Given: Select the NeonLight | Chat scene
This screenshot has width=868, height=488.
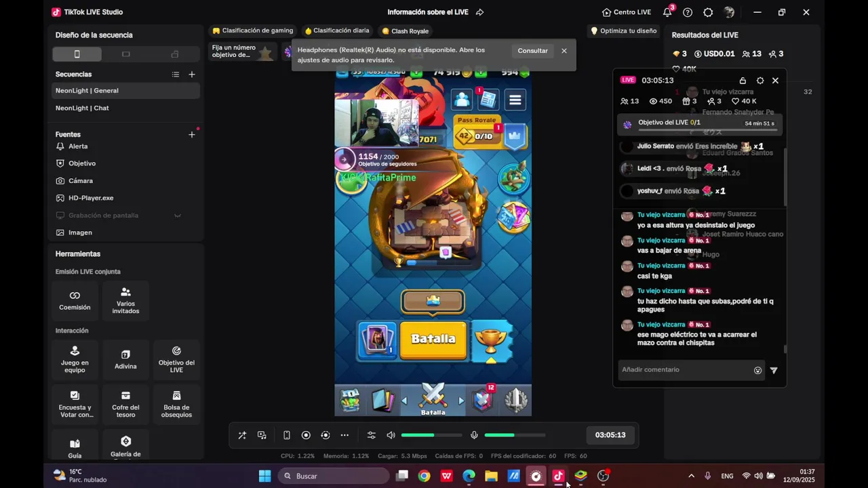Looking at the screenshot, I should coord(126,108).
